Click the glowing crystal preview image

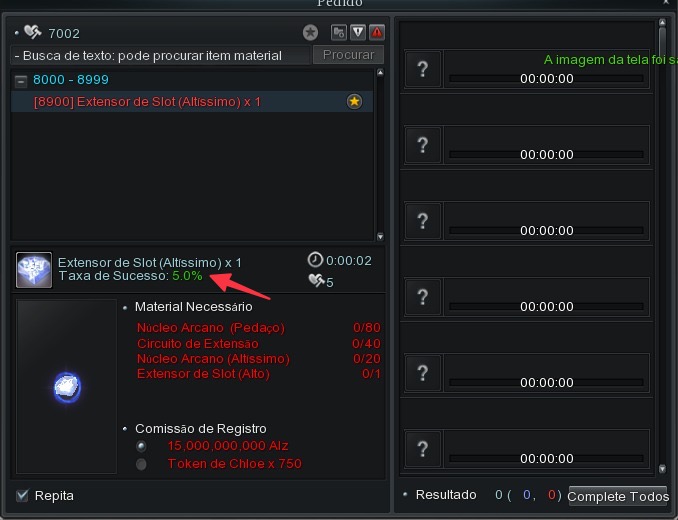click(x=67, y=386)
